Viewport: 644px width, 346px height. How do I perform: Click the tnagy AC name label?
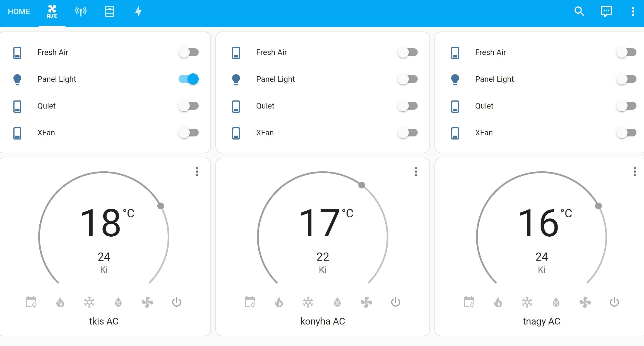click(x=541, y=321)
